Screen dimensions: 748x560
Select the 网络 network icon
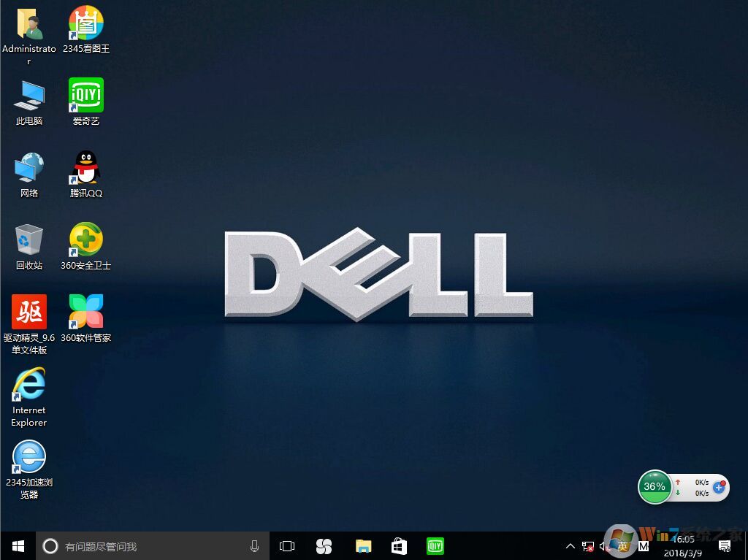[29, 167]
